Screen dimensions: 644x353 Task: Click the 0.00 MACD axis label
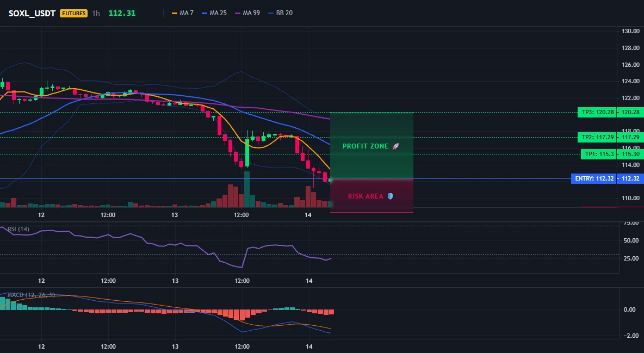[630, 310]
